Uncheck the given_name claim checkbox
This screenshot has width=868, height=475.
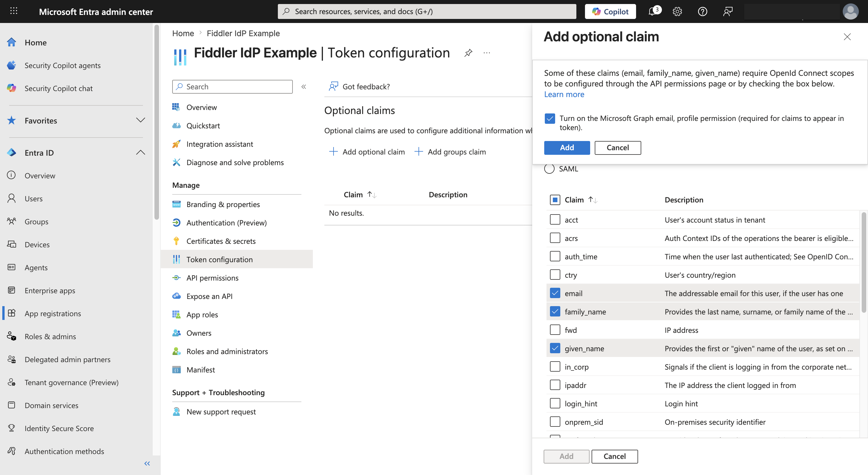point(555,348)
